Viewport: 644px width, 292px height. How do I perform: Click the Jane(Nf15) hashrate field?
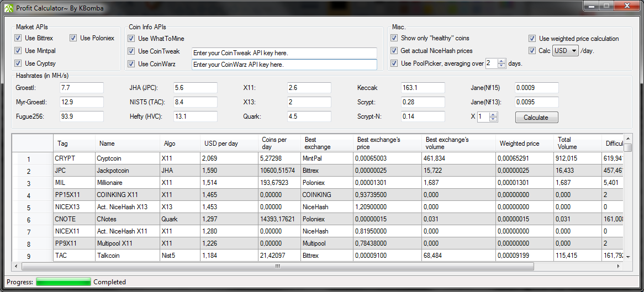pos(537,88)
